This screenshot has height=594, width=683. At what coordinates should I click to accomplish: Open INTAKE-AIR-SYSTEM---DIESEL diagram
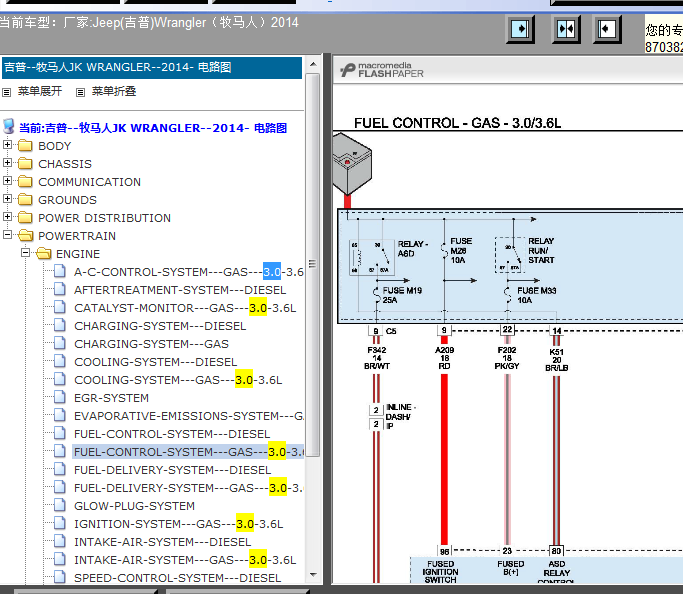[162, 542]
